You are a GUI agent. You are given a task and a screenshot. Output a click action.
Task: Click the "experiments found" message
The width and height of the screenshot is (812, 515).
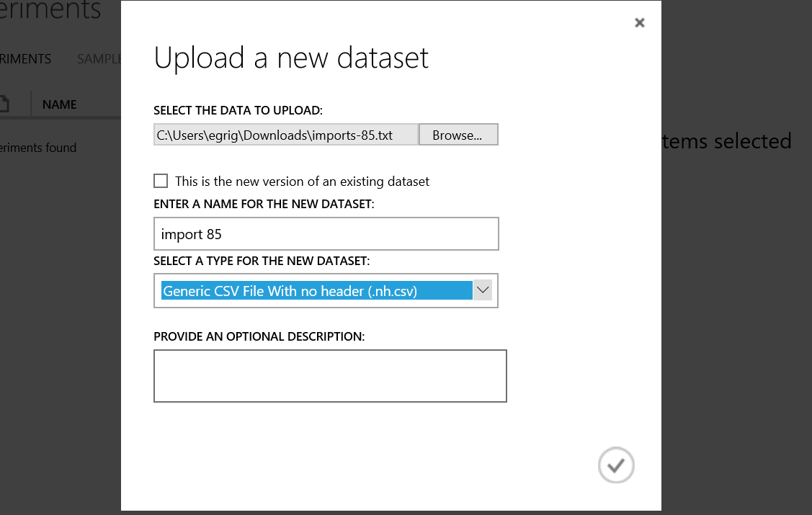pos(38,148)
